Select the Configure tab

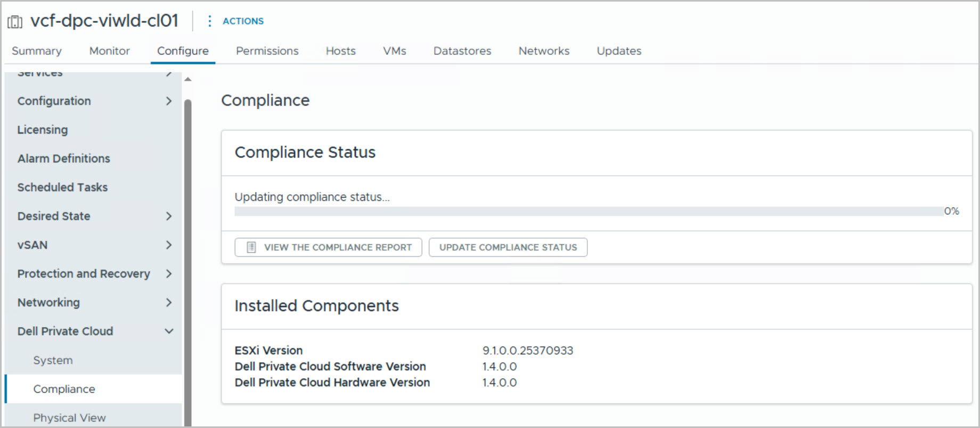coord(183,51)
